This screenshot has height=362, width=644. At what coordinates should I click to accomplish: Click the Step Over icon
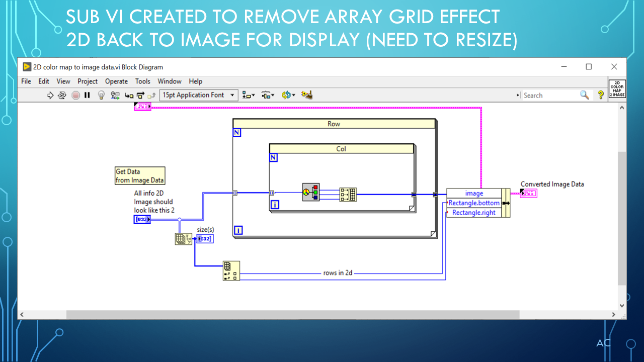[140, 95]
